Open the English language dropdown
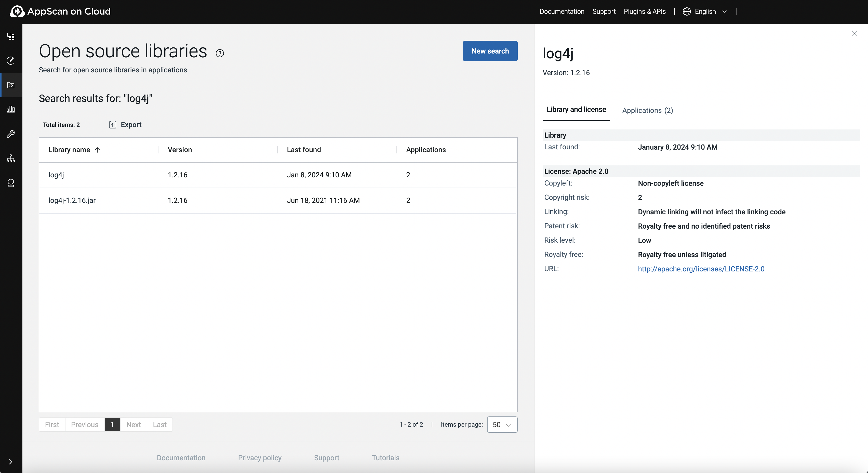The image size is (868, 473). click(705, 11)
